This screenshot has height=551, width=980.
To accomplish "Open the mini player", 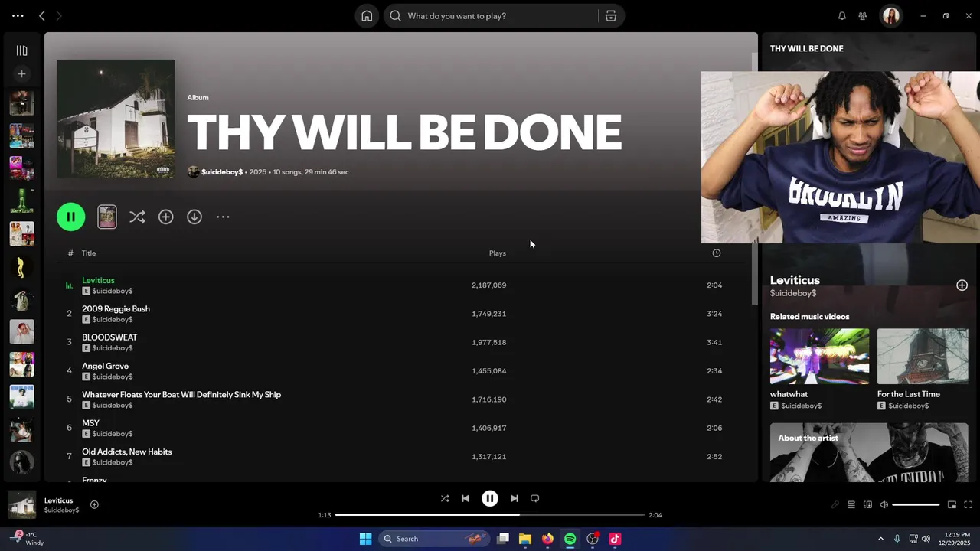I will click(952, 504).
